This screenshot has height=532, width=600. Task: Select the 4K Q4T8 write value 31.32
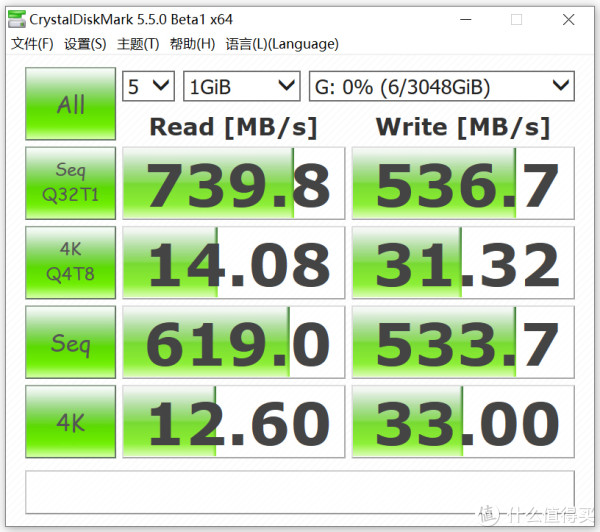click(463, 262)
